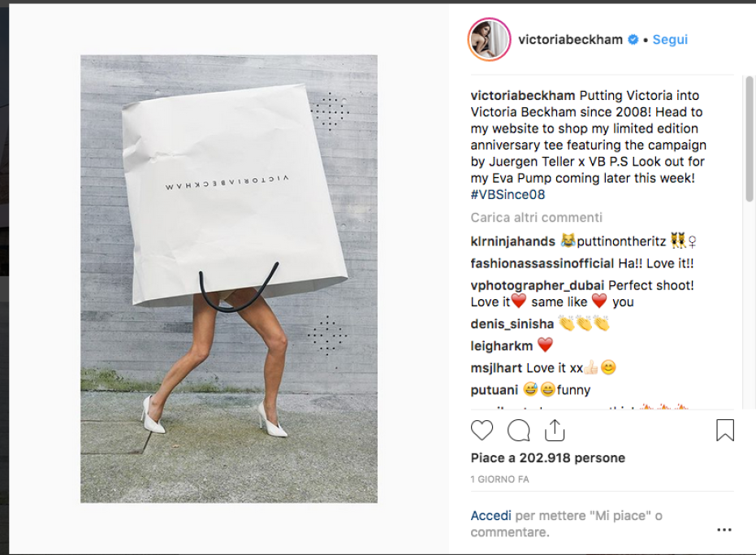
Task: View the Piace a 202.918 persone likes list
Action: [x=547, y=458]
